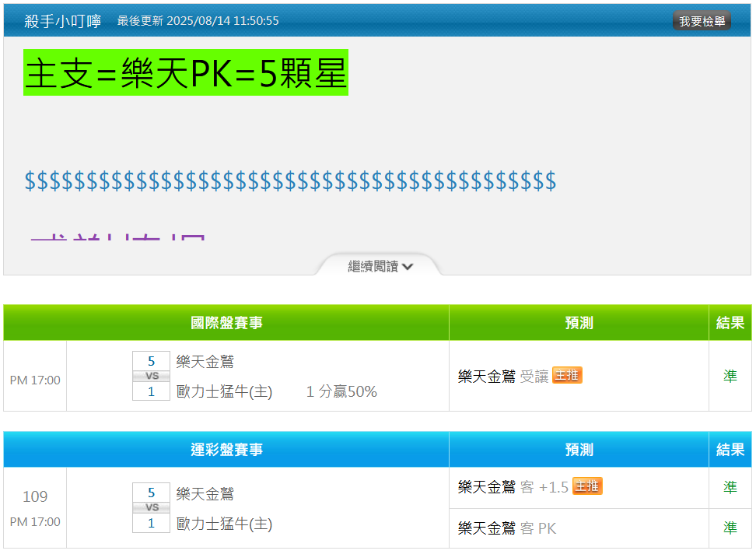This screenshot has width=756, height=554.
Task: Click the 樂天金鷲 客 PK prediction
Action: pyautogui.click(x=507, y=528)
